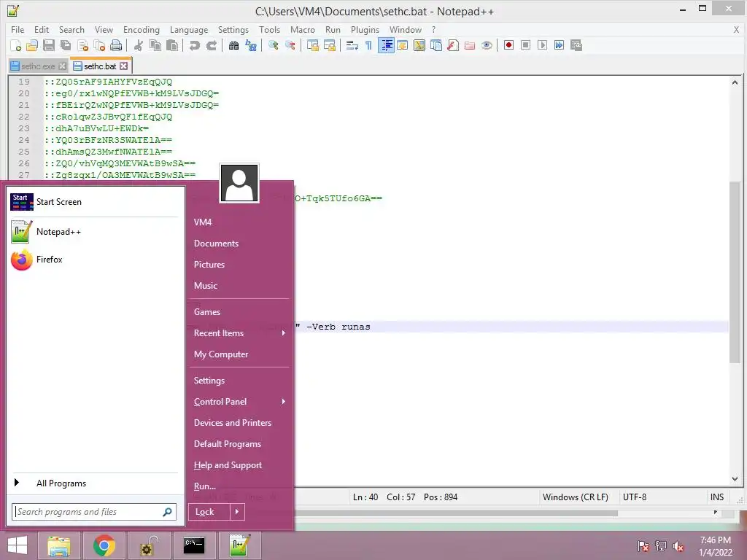747x560 pixels.
Task: Click the Playback macro icon
Action: (x=542, y=45)
